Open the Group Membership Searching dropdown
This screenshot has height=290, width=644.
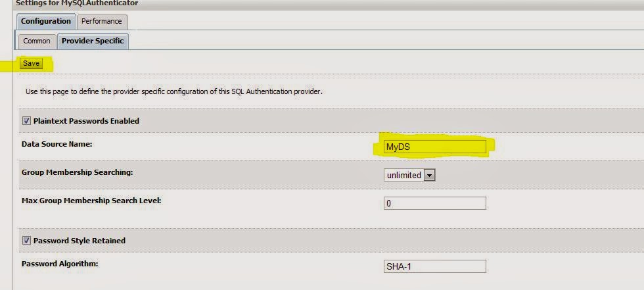(x=409, y=176)
